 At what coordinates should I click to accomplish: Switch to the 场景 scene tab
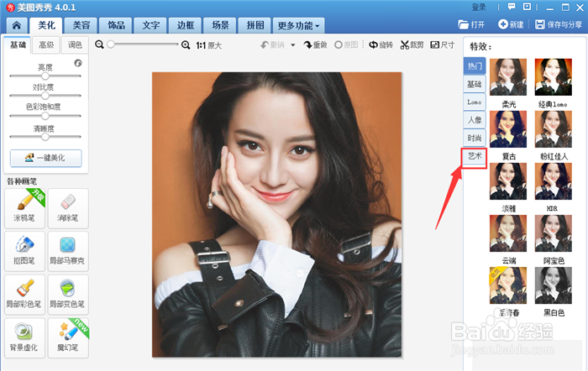pyautogui.click(x=220, y=25)
